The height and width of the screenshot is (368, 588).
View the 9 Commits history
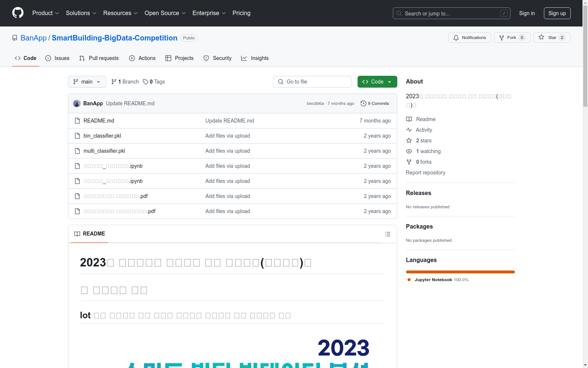click(375, 103)
